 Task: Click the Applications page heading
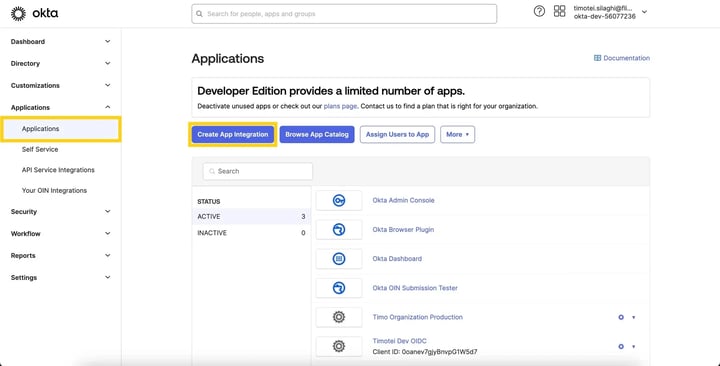coord(228,59)
